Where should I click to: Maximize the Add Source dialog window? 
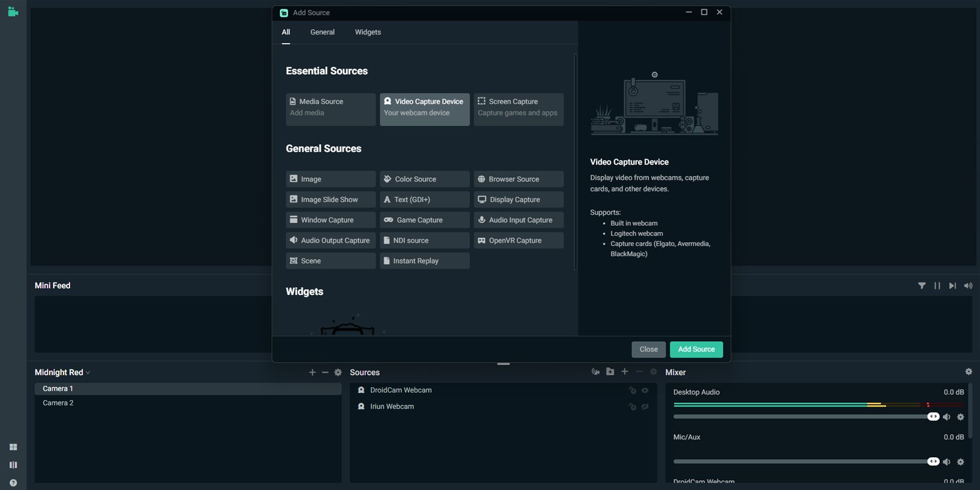point(704,12)
